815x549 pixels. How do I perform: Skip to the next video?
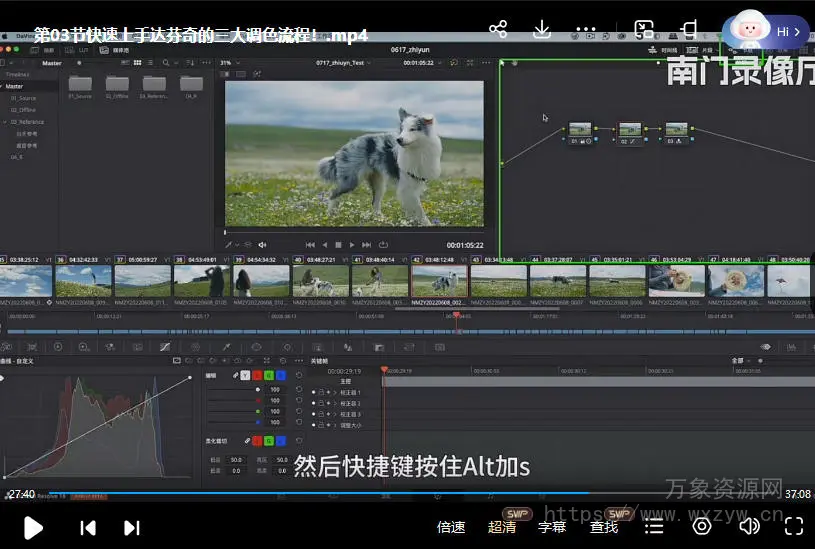(x=131, y=527)
